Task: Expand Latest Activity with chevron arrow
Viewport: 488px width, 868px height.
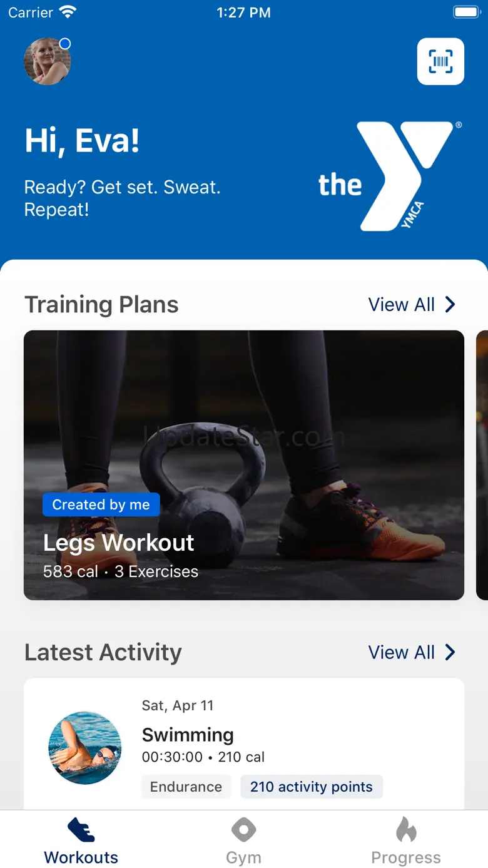Action: [450, 652]
